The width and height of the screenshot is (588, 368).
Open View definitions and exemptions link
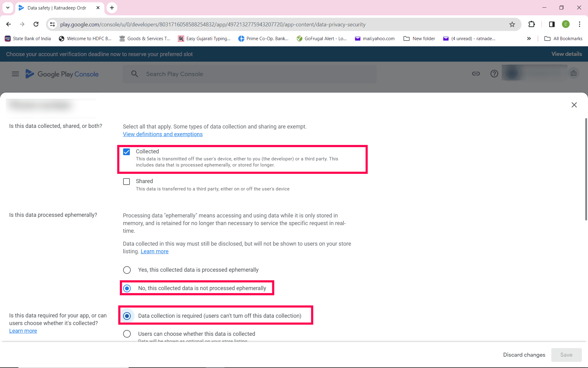(x=163, y=134)
